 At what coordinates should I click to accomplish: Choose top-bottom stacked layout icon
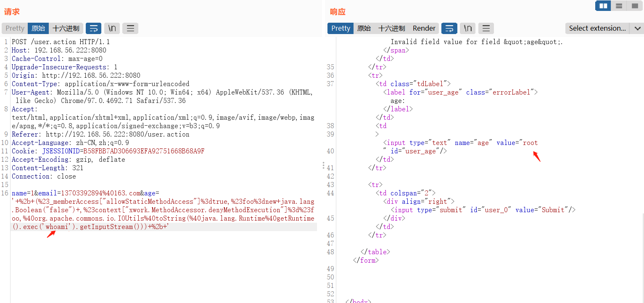[x=619, y=5]
